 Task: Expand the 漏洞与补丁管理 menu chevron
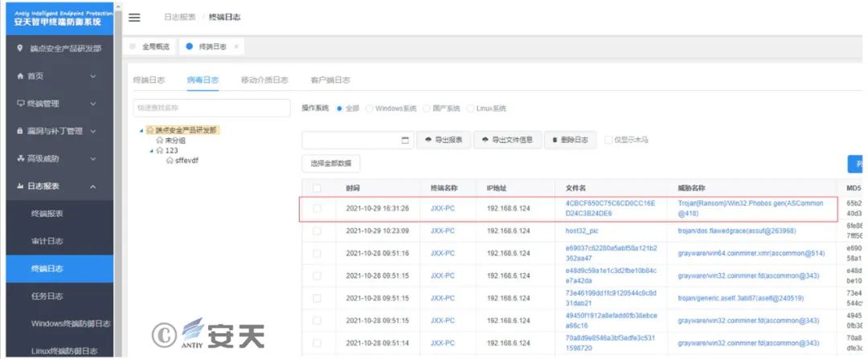pyautogui.click(x=93, y=132)
